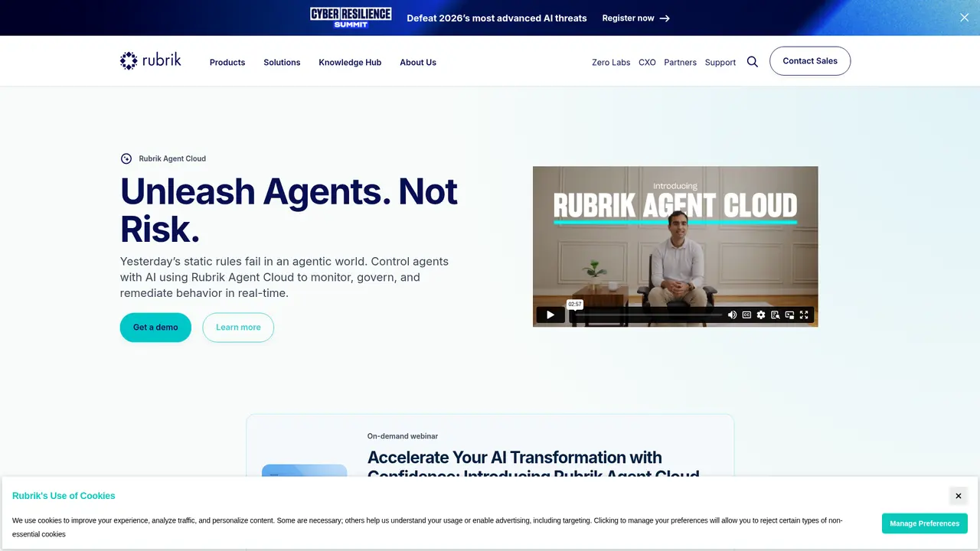This screenshot has height=551, width=980.
Task: Open the Products menu
Action: click(227, 62)
